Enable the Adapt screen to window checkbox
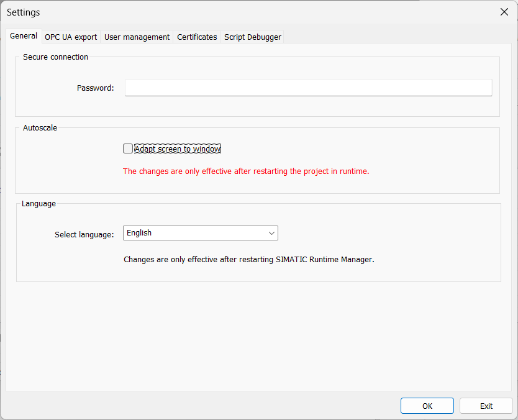 click(128, 148)
